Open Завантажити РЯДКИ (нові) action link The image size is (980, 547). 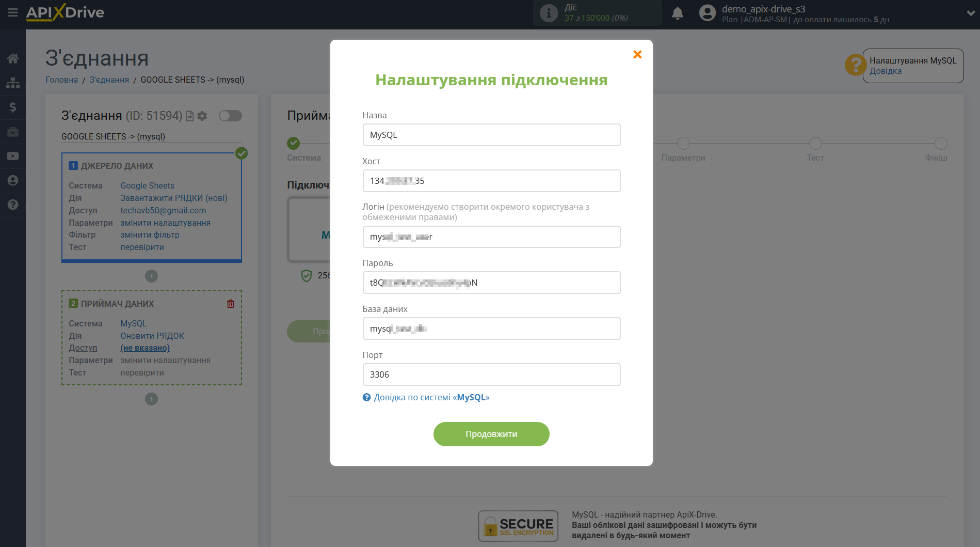click(174, 198)
